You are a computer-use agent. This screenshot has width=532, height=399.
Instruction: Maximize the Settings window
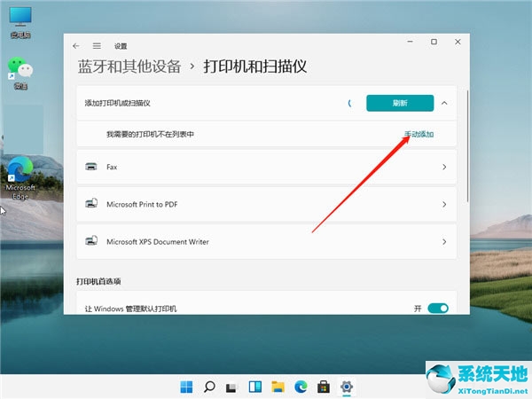[x=434, y=42]
